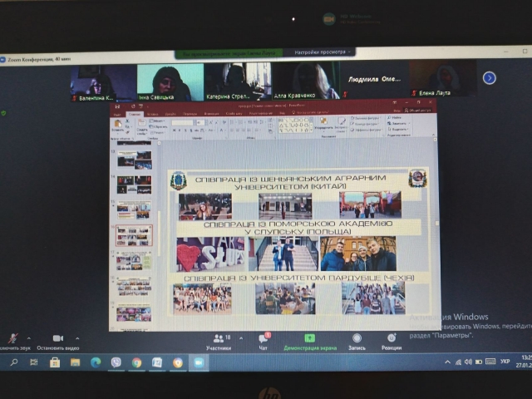The image size is (532, 399).
Task: Open Shape Fill in the ribbon
Action: (x=366, y=118)
